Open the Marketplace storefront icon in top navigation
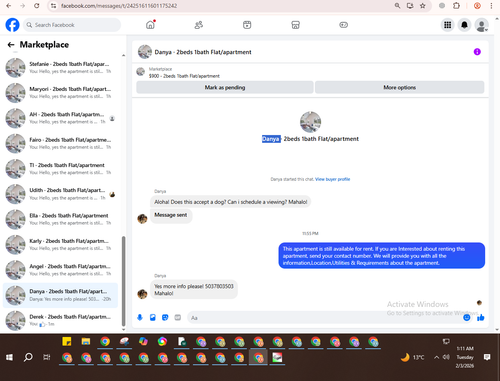The width and height of the screenshot is (500, 381). point(295,25)
